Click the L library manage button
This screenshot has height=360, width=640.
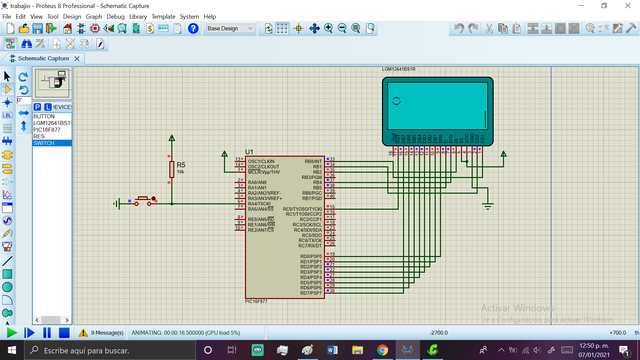click(x=48, y=107)
